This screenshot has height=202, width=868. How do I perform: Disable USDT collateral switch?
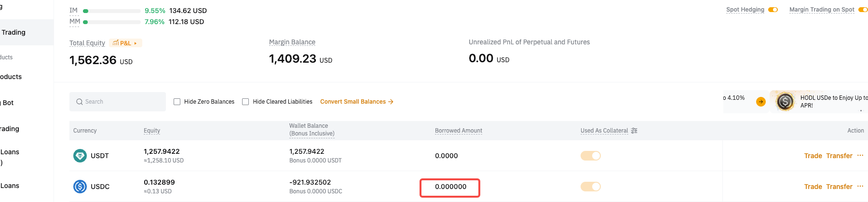point(591,156)
